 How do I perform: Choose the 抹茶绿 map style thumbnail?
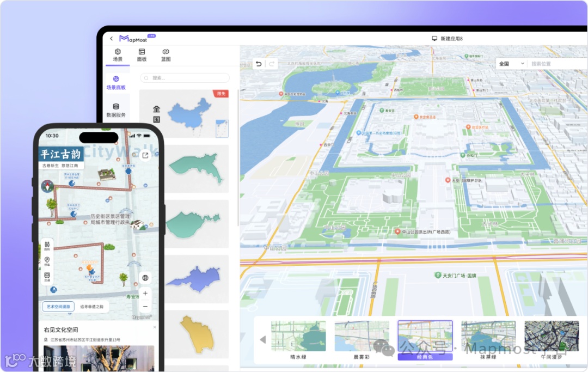click(x=488, y=340)
